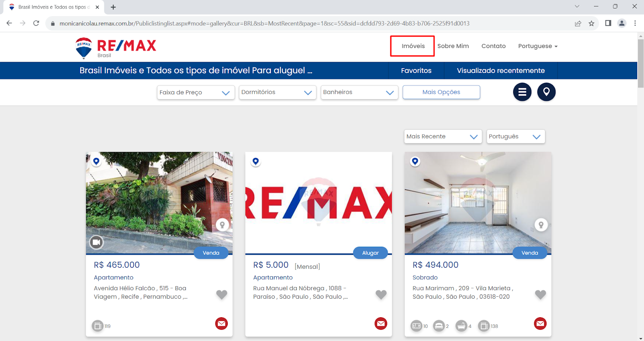The height and width of the screenshot is (341, 644).
Task: Favorite the R$ 465.000 apartment heart
Action: pos(222,295)
